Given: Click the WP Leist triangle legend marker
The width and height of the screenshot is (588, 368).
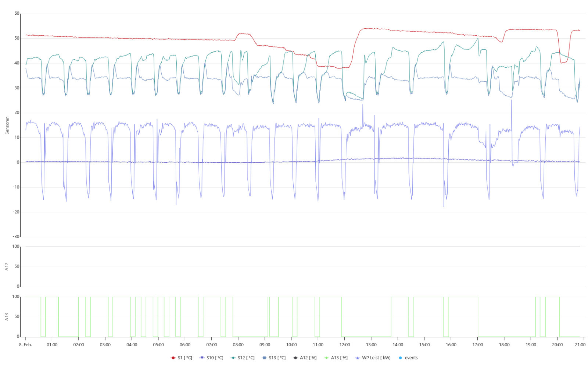Looking at the screenshot, I should (358, 358).
